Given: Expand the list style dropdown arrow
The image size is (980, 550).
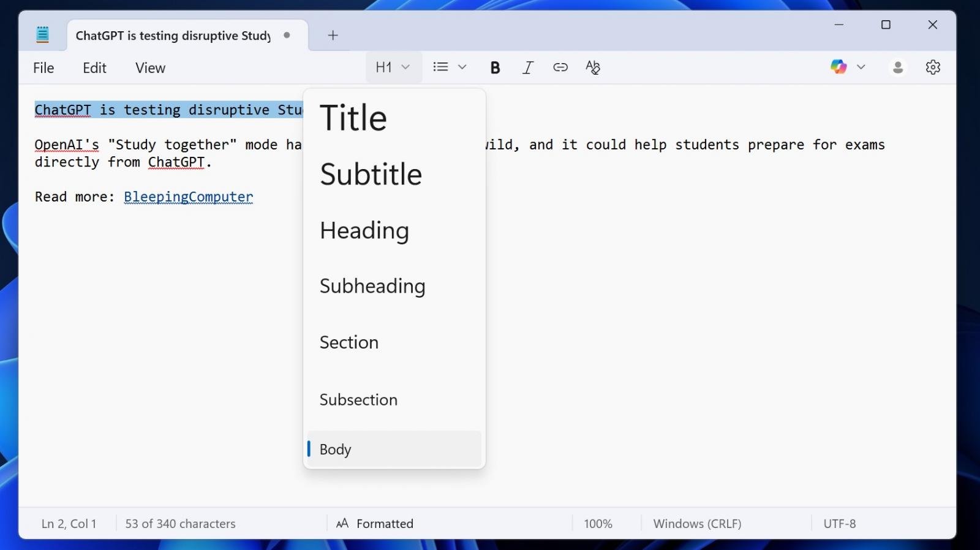Looking at the screenshot, I should (462, 67).
